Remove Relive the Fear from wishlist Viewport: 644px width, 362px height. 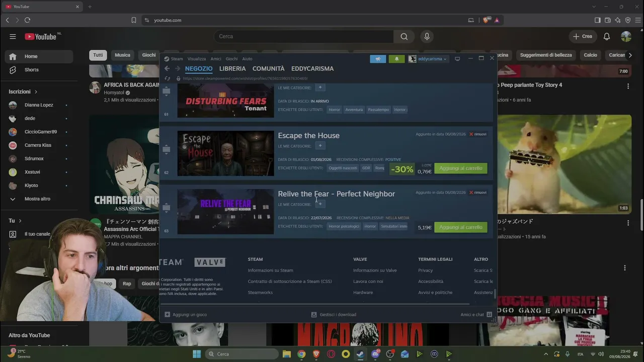click(478, 193)
